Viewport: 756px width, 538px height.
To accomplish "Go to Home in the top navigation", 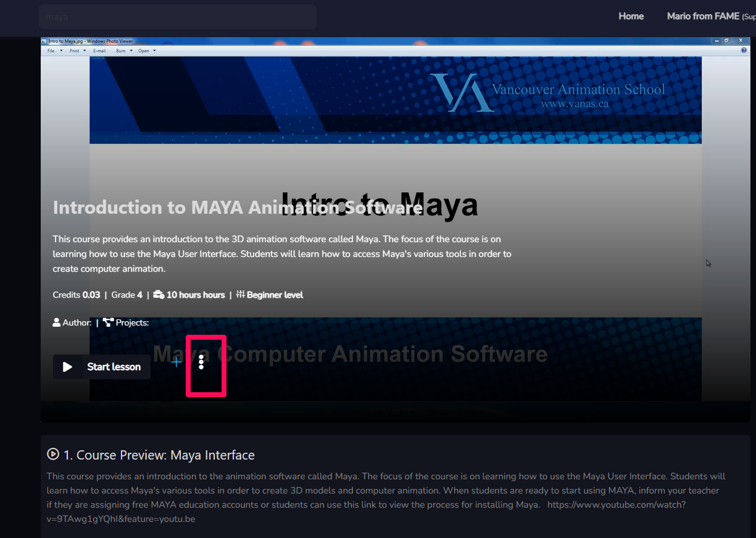I will pyautogui.click(x=631, y=16).
